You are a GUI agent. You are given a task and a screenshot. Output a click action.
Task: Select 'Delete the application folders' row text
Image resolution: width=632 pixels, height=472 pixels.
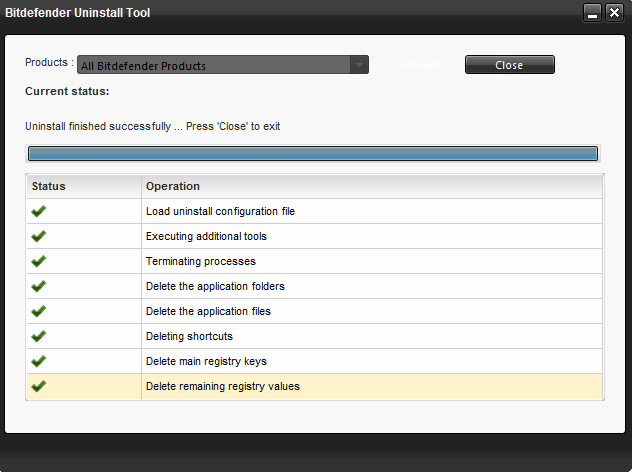coord(215,286)
